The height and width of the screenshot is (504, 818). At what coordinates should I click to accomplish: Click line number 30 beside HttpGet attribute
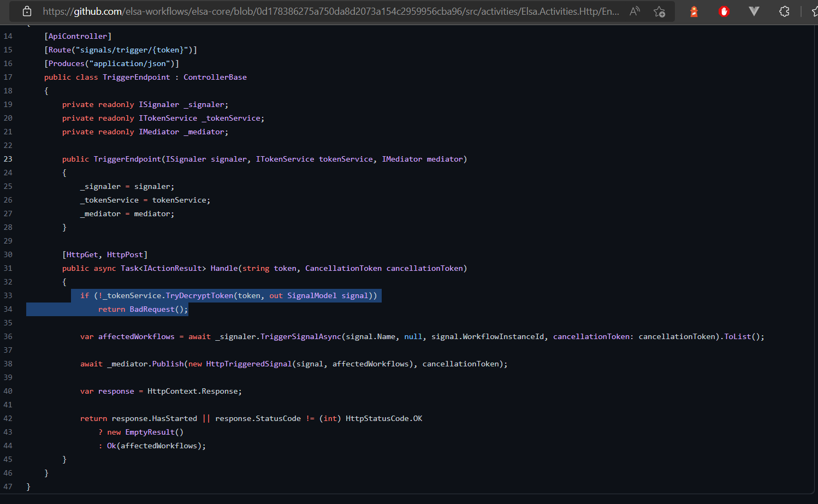click(8, 254)
